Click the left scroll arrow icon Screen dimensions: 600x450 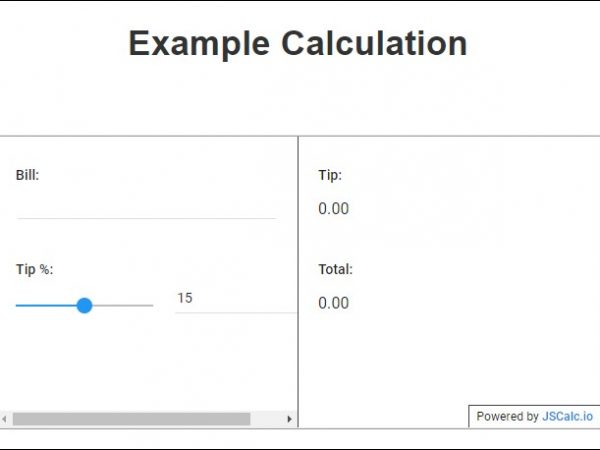pos(4,419)
